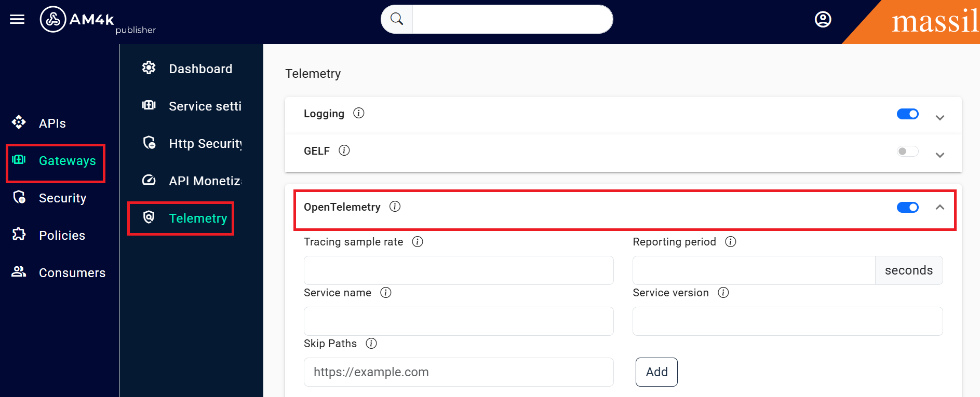Show info for Reporting period

731,242
